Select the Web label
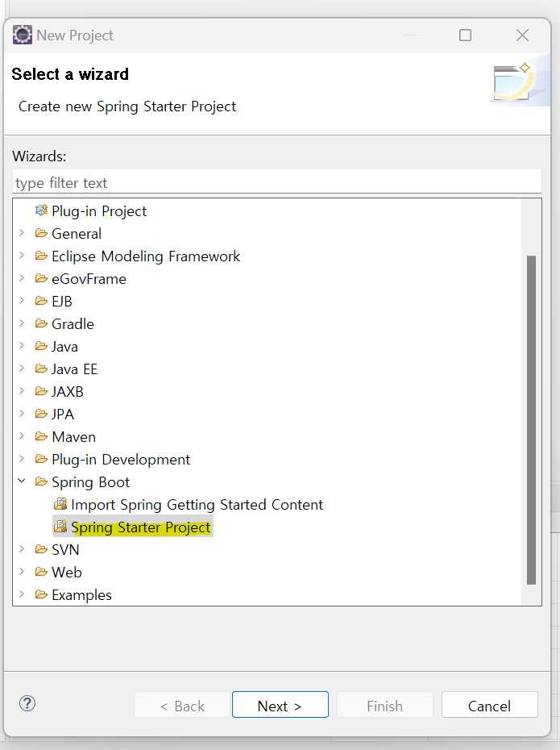The image size is (560, 750). pyautogui.click(x=67, y=572)
